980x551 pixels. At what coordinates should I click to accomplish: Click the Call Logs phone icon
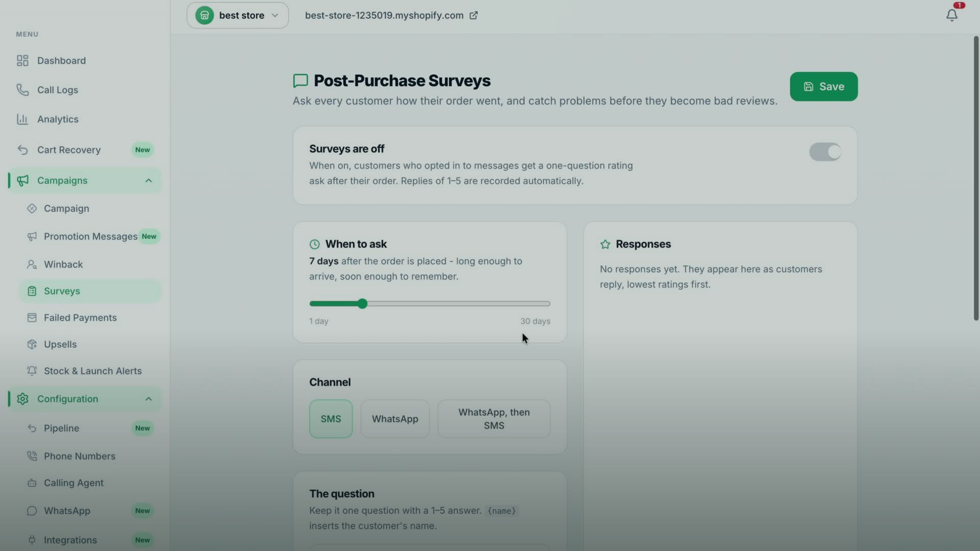tap(22, 90)
